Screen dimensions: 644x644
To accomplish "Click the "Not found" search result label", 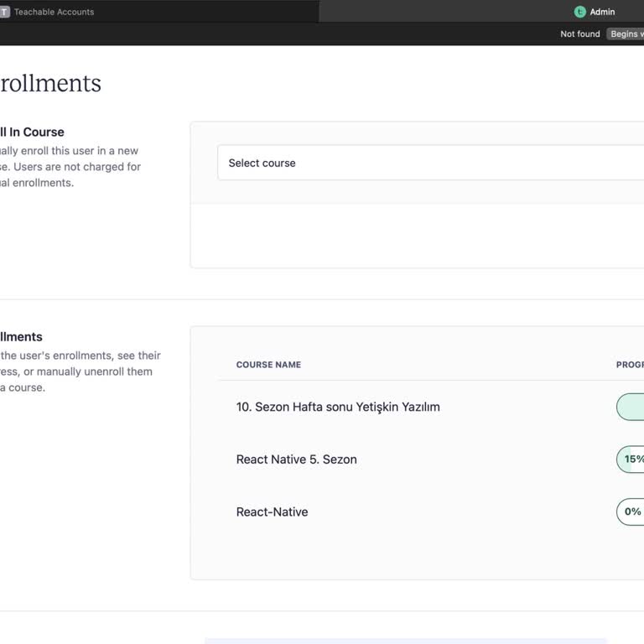I will [x=579, y=34].
